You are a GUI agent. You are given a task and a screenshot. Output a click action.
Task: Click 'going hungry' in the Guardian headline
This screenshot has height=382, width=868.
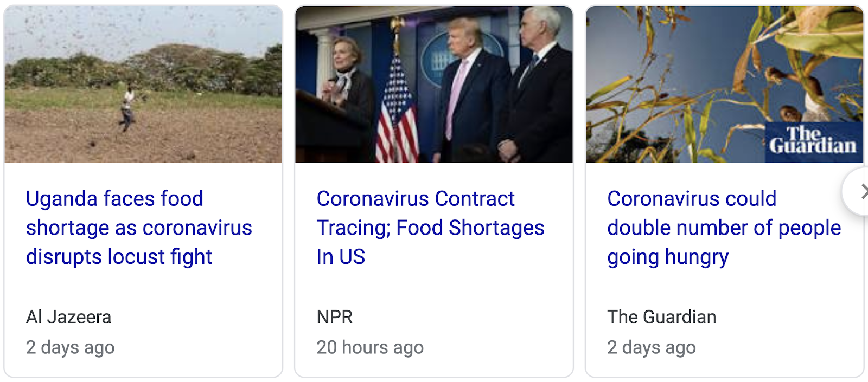point(668,258)
